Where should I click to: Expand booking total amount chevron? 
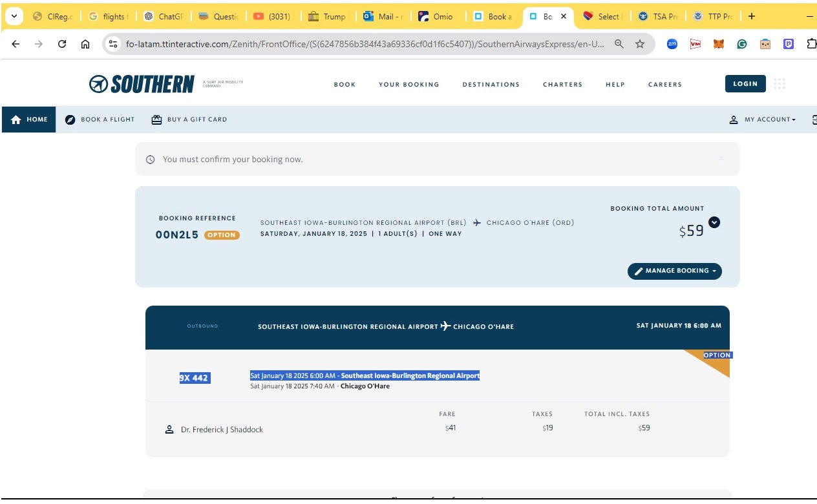click(714, 222)
